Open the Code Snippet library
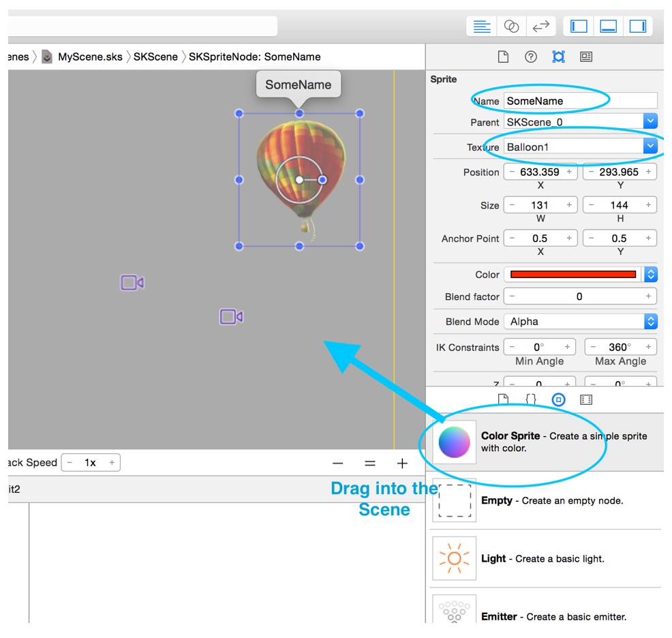This screenshot has width=672, height=638. coord(531,400)
